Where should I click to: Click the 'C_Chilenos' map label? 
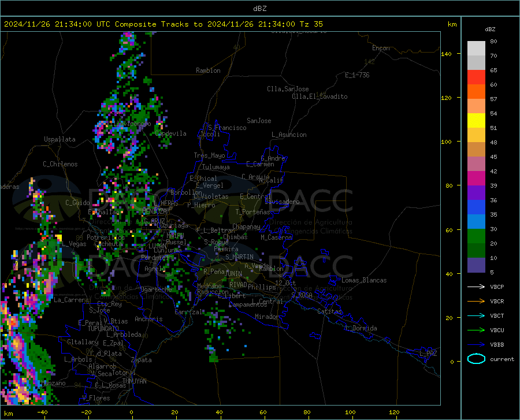pyautogui.click(x=60, y=164)
